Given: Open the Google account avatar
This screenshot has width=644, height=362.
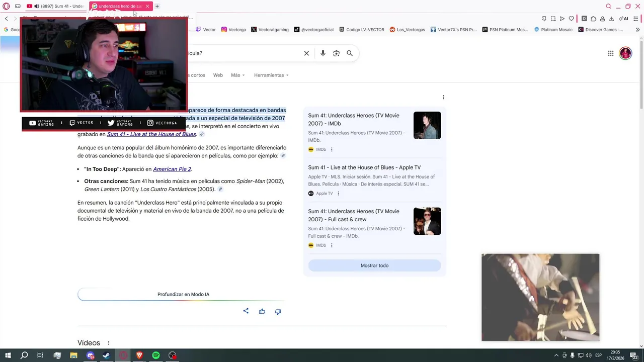Looking at the screenshot, I should [625, 53].
